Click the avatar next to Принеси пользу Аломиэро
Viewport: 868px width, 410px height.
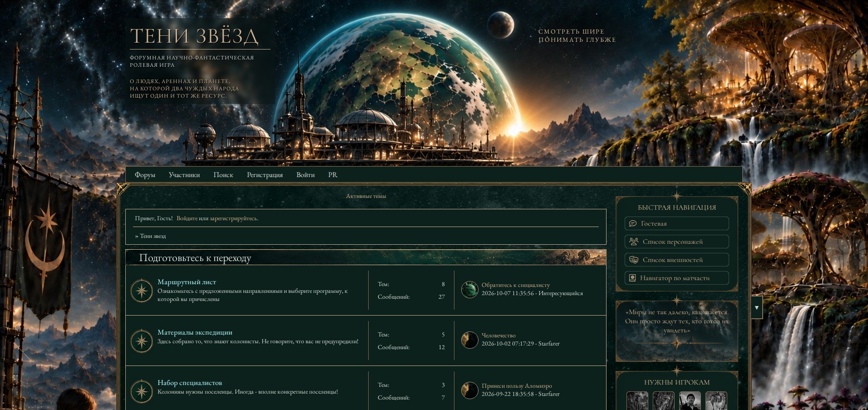click(x=469, y=390)
